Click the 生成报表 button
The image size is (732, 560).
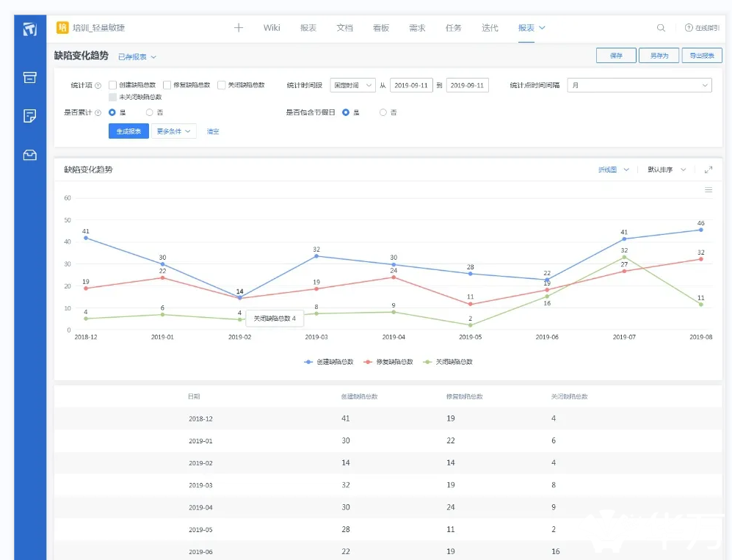128,131
